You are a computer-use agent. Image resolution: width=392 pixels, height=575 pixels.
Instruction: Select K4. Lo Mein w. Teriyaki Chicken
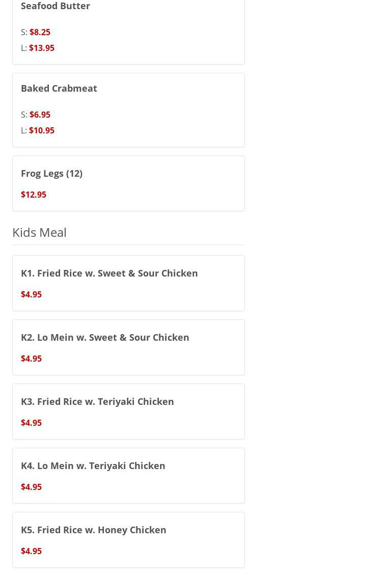[x=93, y=466]
